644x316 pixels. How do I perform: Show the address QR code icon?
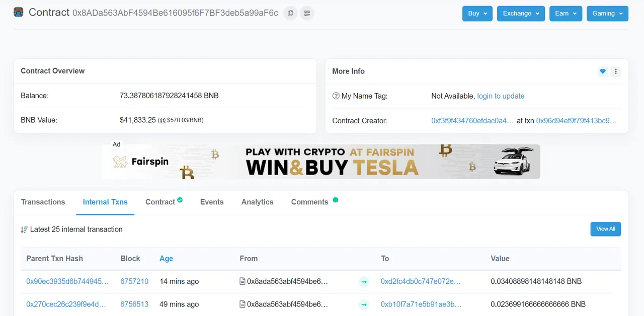click(x=307, y=13)
